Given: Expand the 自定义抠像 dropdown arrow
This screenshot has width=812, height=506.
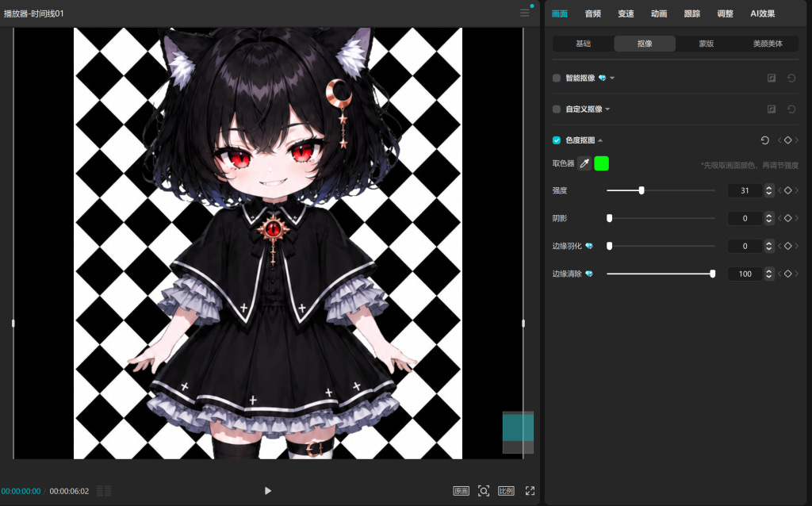Looking at the screenshot, I should pyautogui.click(x=607, y=109).
